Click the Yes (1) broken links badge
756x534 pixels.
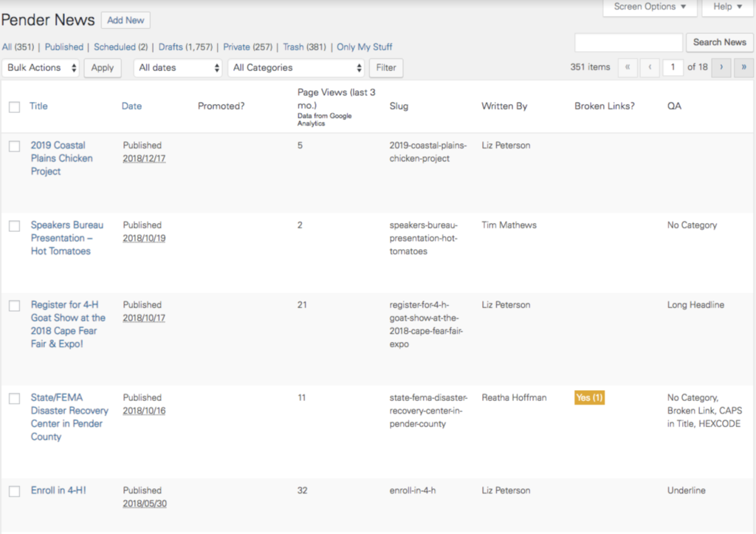[589, 397]
